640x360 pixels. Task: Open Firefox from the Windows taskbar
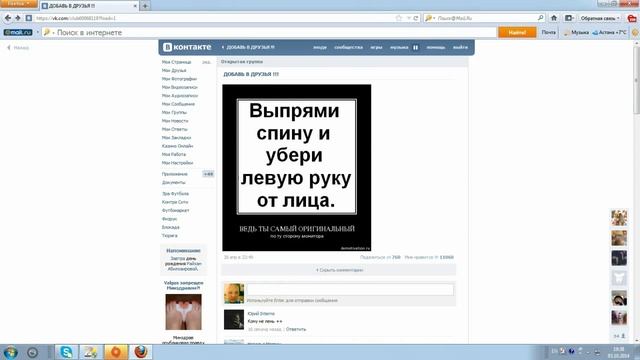pos(140,352)
